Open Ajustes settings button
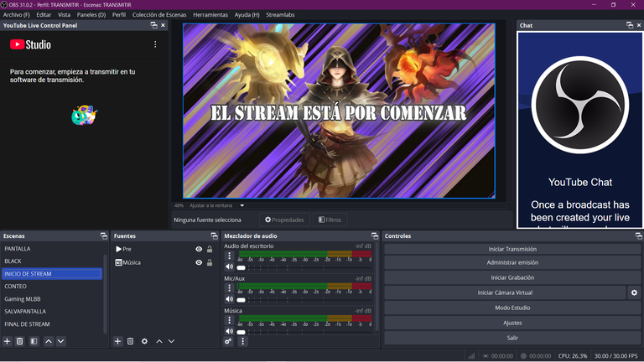Screen dimensions: 644x362 click(512, 323)
